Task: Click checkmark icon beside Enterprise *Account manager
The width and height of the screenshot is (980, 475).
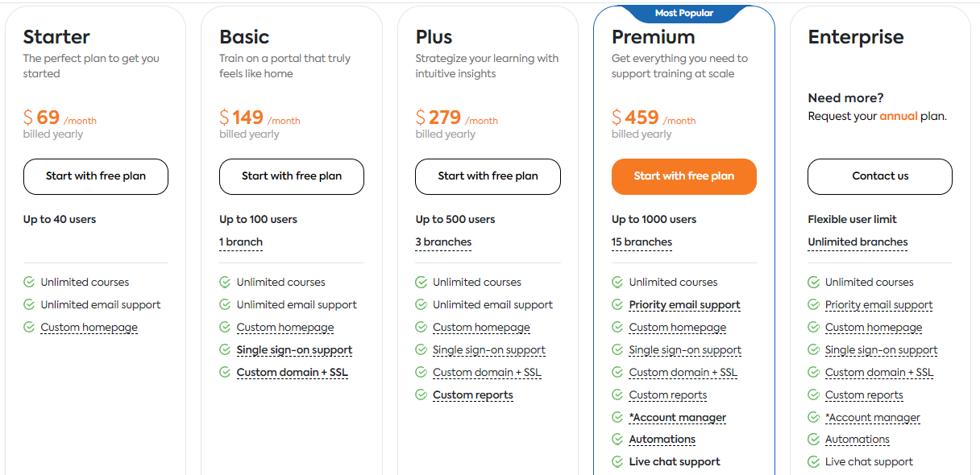Action: [813, 418]
